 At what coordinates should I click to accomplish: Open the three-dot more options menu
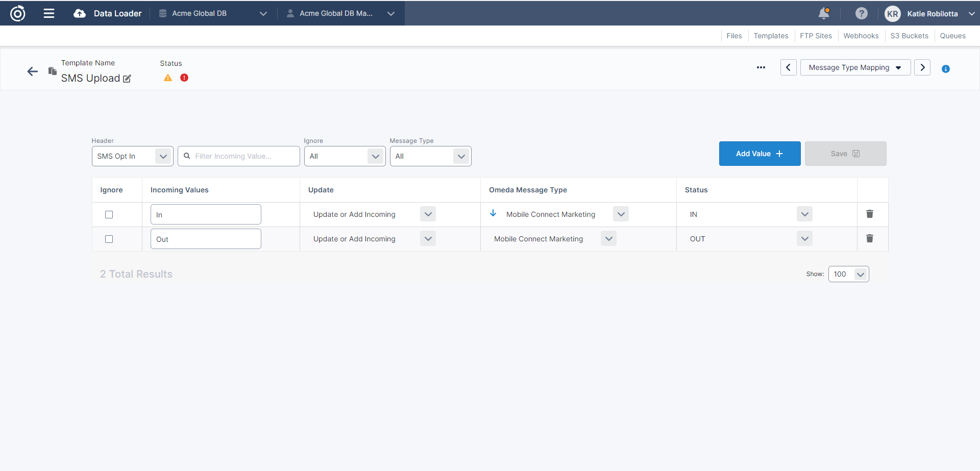(x=761, y=67)
